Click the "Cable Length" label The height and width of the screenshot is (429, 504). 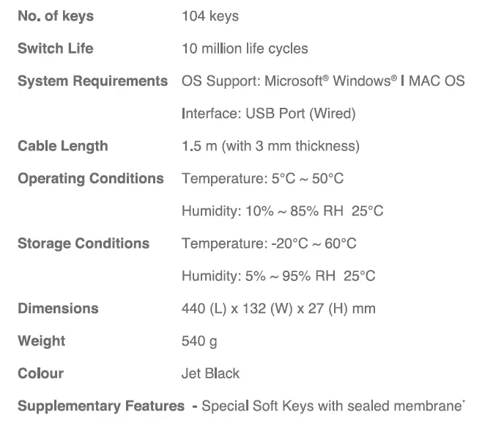coord(63,146)
